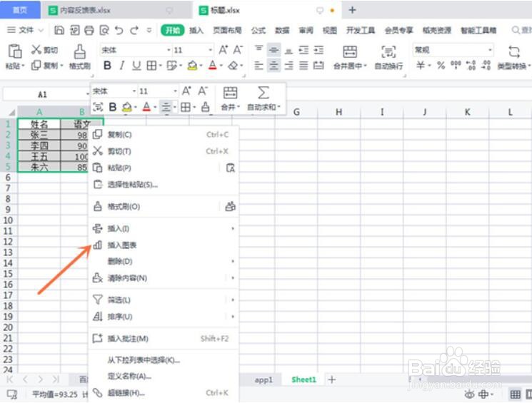The height and width of the screenshot is (403, 532).
Task: Click the Paste icon in ribbon
Action: [15, 51]
